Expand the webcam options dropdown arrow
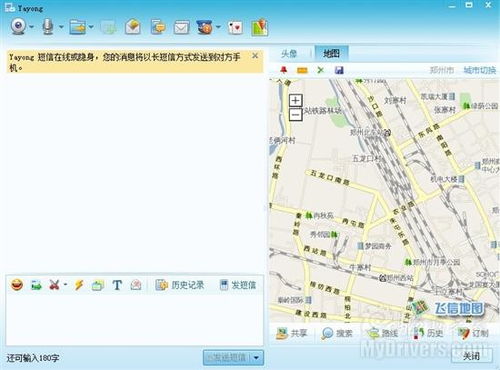The height and width of the screenshot is (370, 500). (x=31, y=27)
